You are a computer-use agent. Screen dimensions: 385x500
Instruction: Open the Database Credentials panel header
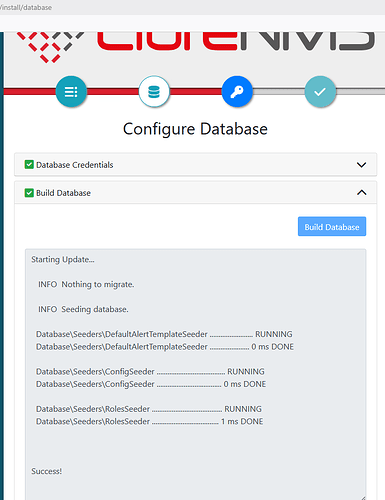(x=195, y=165)
